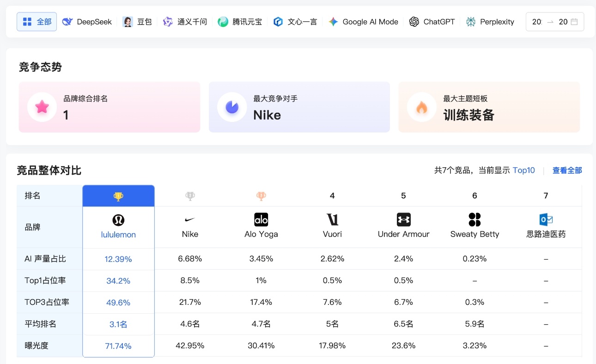This screenshot has height=364, width=596.
Task: Switch to the 文心一言 tab
Action: coord(295,22)
